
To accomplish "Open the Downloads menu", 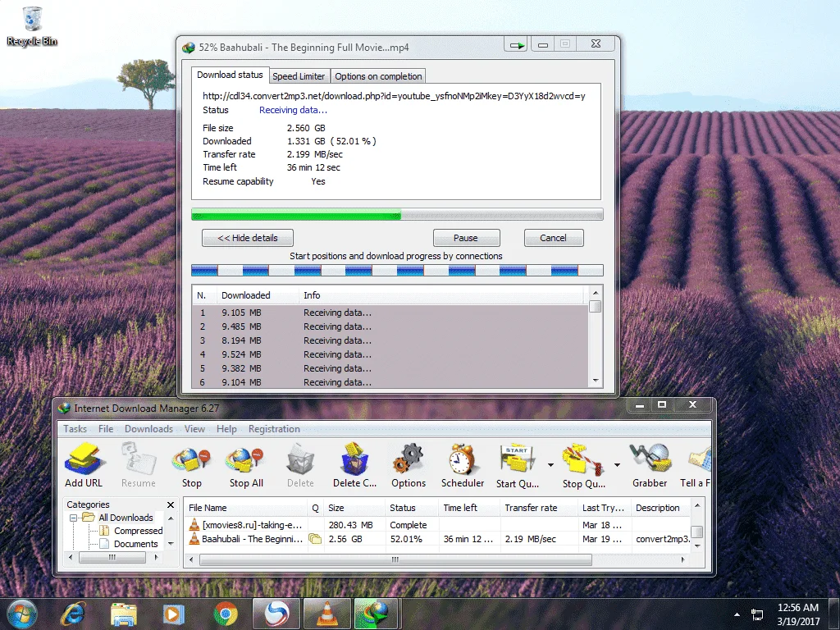I will (x=149, y=428).
